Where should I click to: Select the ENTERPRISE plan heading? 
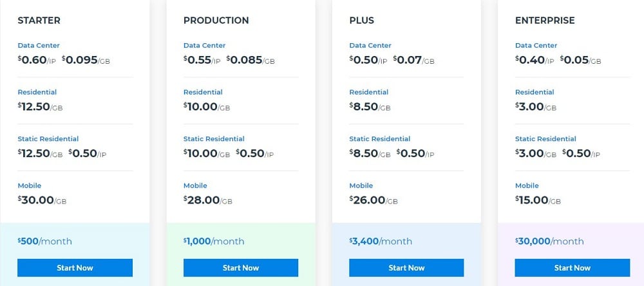coord(545,21)
